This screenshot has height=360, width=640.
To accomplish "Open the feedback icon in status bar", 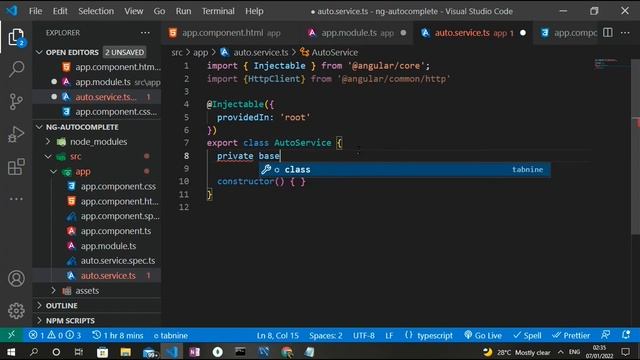I will (605, 335).
